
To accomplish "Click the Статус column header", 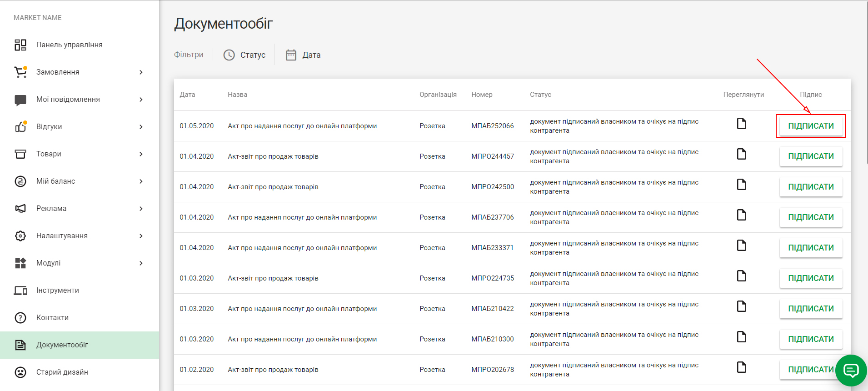I will (540, 95).
